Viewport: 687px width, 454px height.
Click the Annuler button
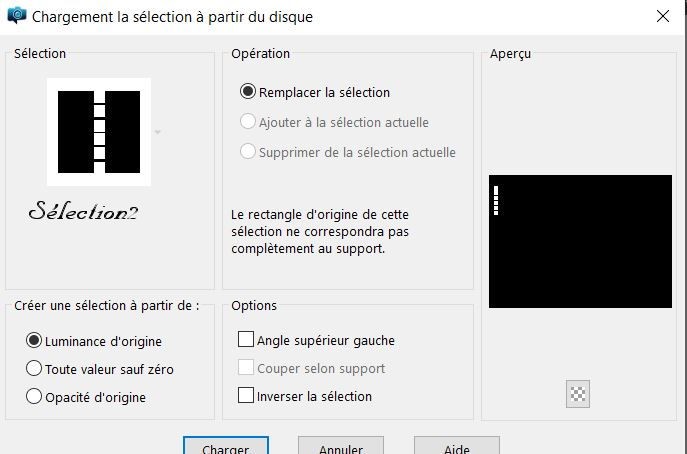[340, 447]
